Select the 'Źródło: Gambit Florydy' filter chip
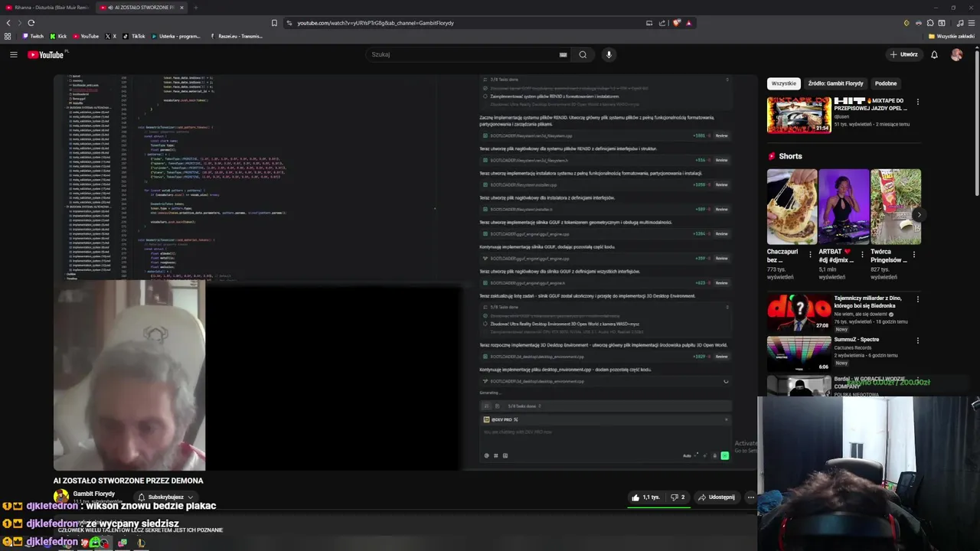 (x=835, y=83)
